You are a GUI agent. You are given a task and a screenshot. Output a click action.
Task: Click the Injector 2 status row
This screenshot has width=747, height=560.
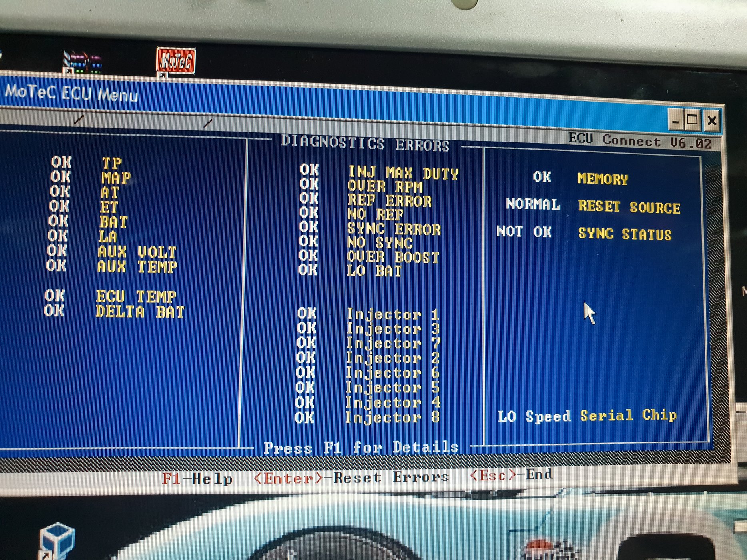point(368,358)
